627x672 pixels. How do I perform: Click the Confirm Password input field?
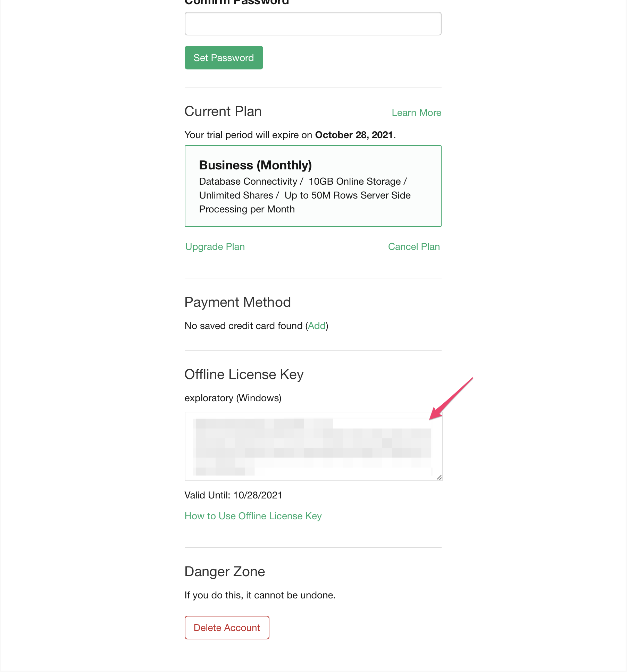[313, 24]
